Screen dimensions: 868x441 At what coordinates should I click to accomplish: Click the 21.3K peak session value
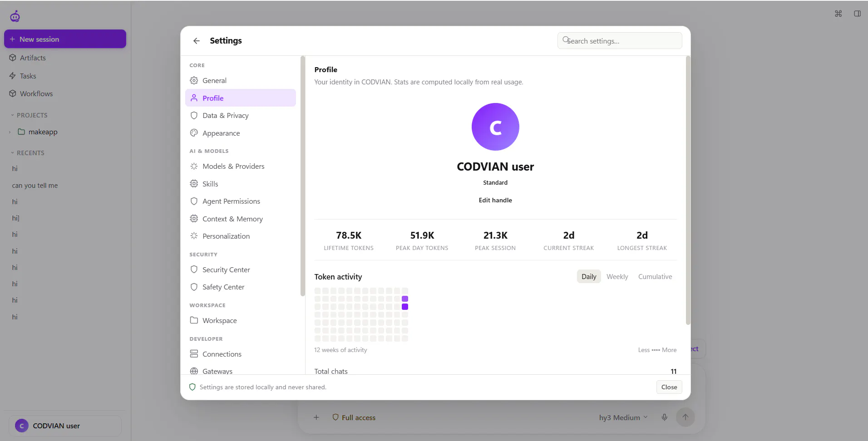pyautogui.click(x=495, y=235)
